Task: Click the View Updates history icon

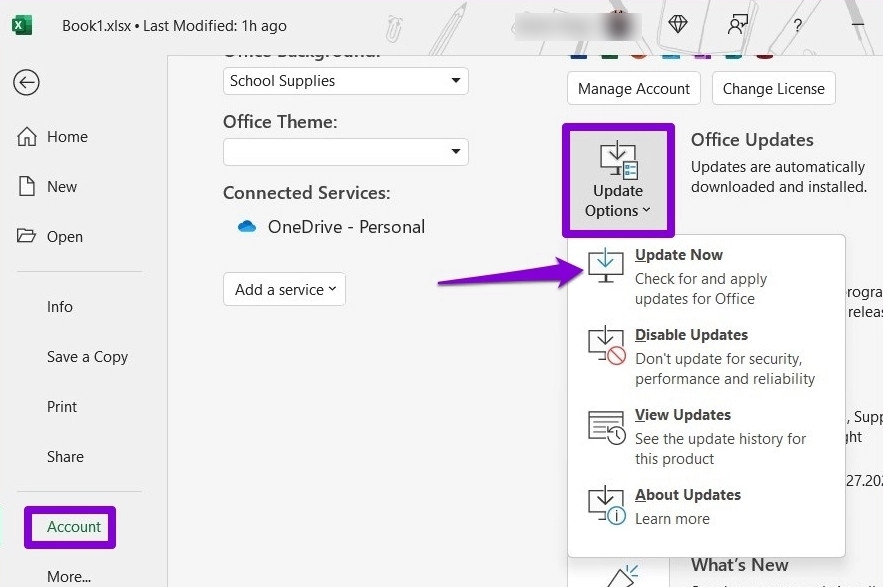Action: tap(606, 427)
